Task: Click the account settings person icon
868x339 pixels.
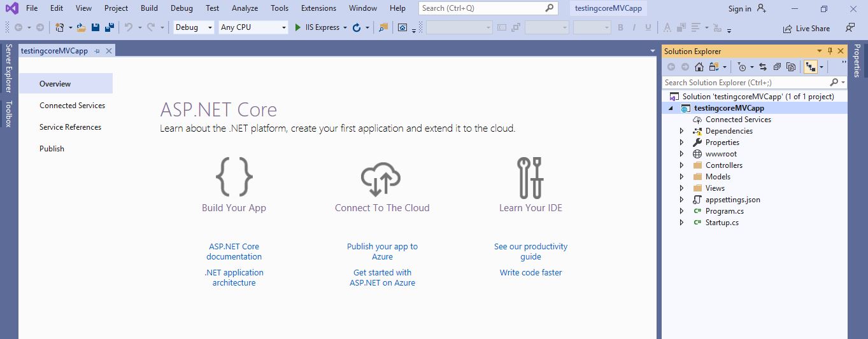Action: pos(762,8)
